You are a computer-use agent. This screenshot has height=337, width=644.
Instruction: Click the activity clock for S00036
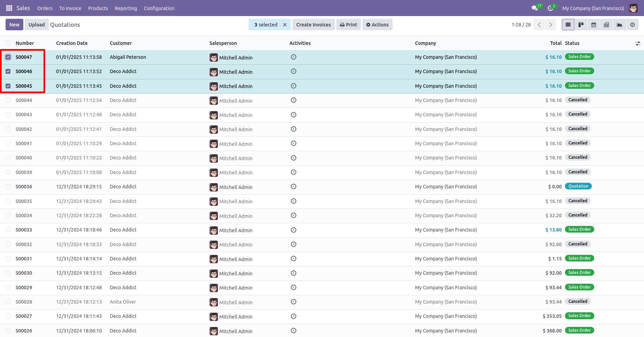(x=293, y=187)
